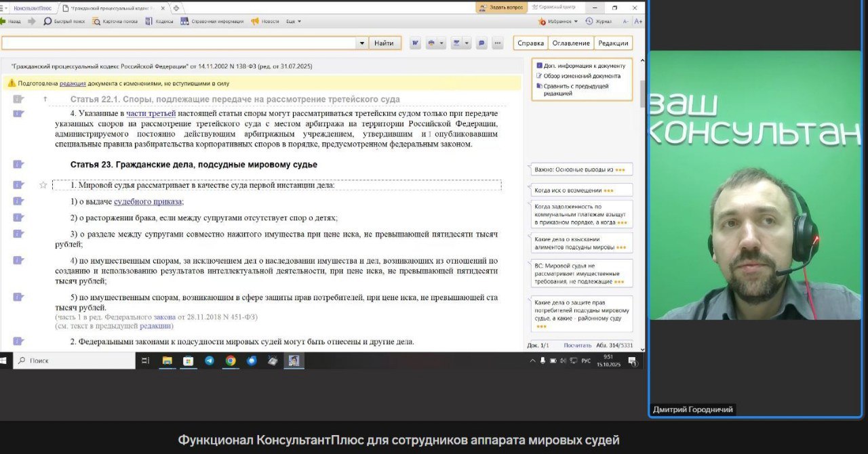
Task: Click the document vertical scrollbar thumb
Action: (642, 93)
